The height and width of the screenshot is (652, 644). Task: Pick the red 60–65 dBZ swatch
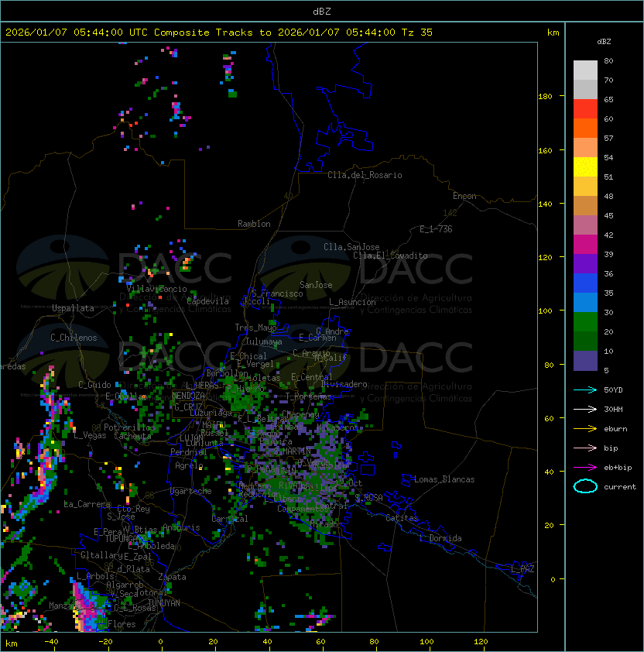(585, 109)
